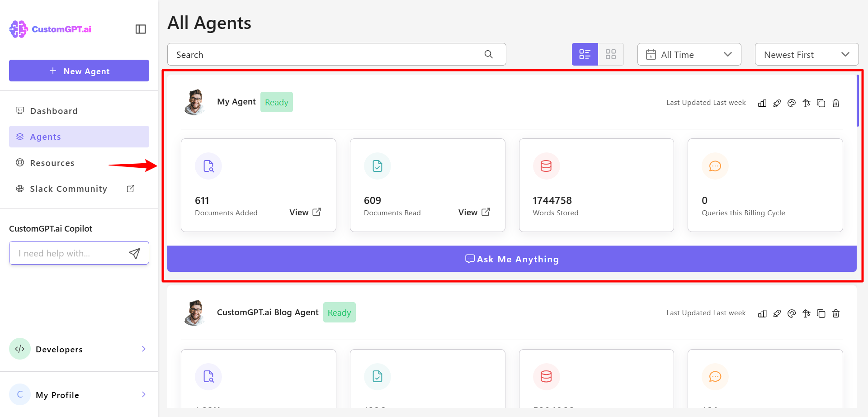Click 1744758 Words Stored value
This screenshot has height=417, width=868.
(552, 200)
